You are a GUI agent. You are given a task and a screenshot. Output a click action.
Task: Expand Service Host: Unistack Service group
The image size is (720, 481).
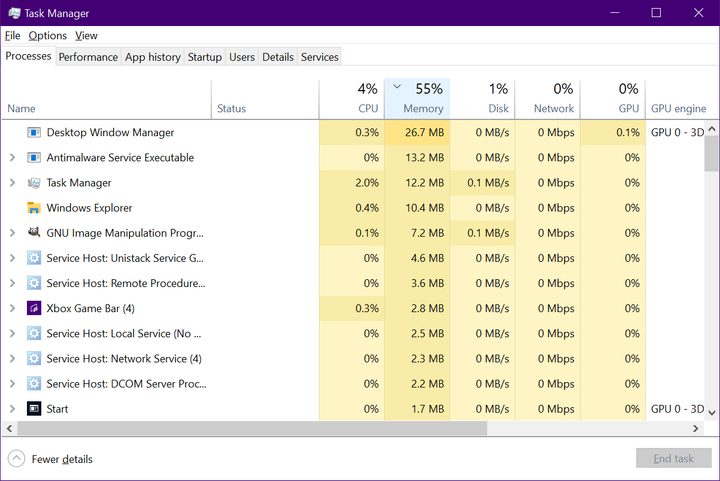coord(12,258)
